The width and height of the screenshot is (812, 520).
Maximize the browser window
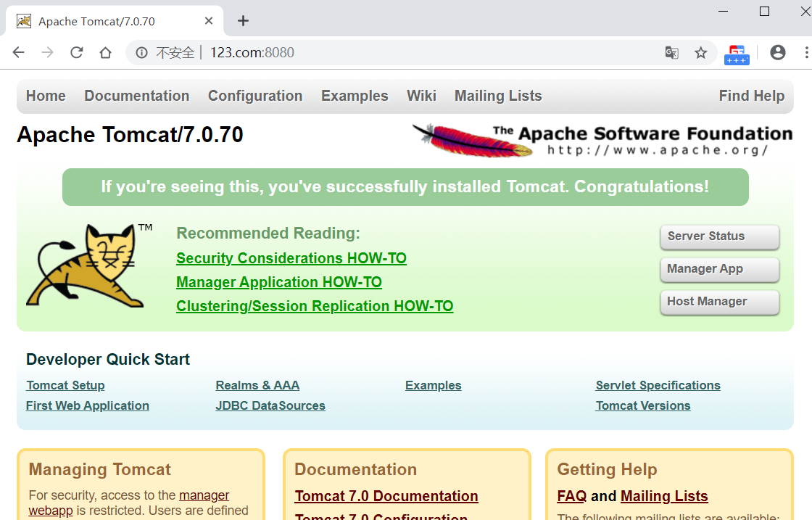point(764,12)
